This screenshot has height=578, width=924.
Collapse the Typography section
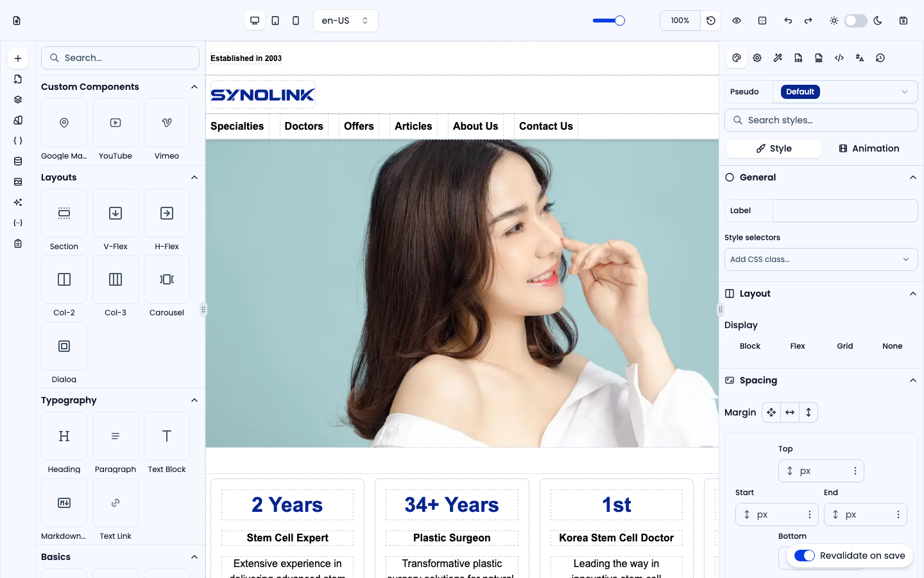point(194,400)
